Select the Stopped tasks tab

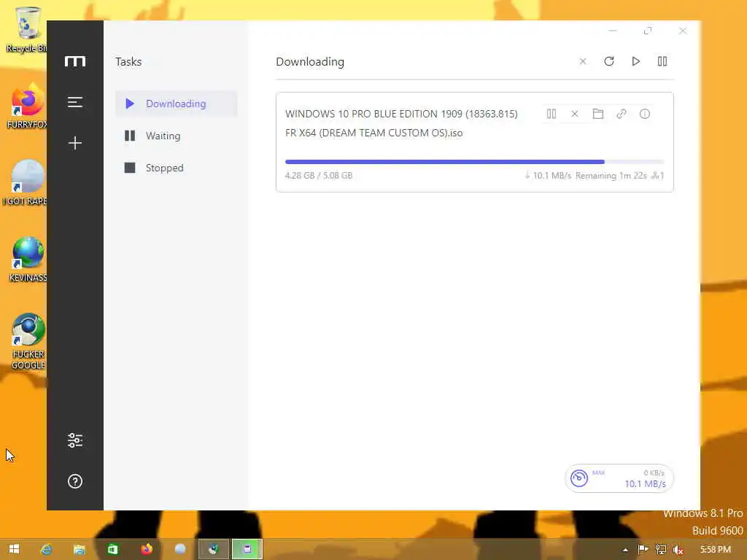(177, 168)
